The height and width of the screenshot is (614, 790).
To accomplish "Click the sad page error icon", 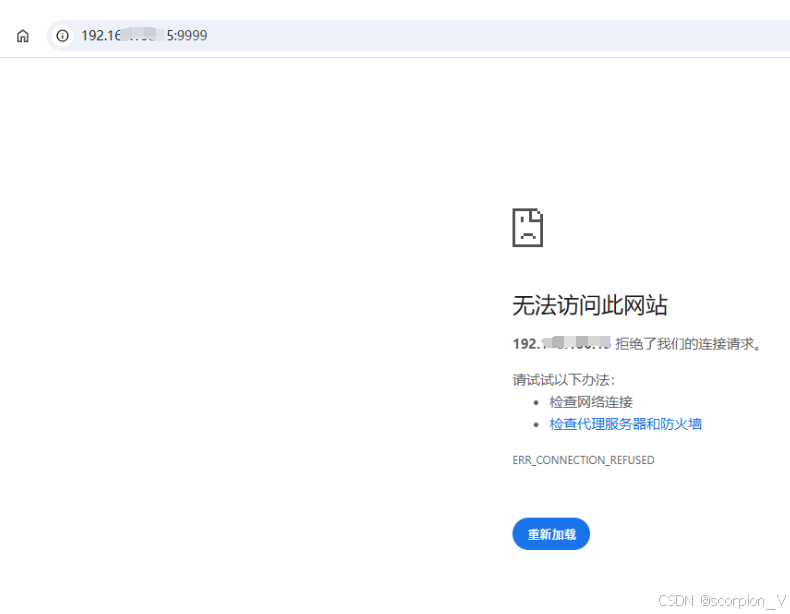I will click(528, 228).
